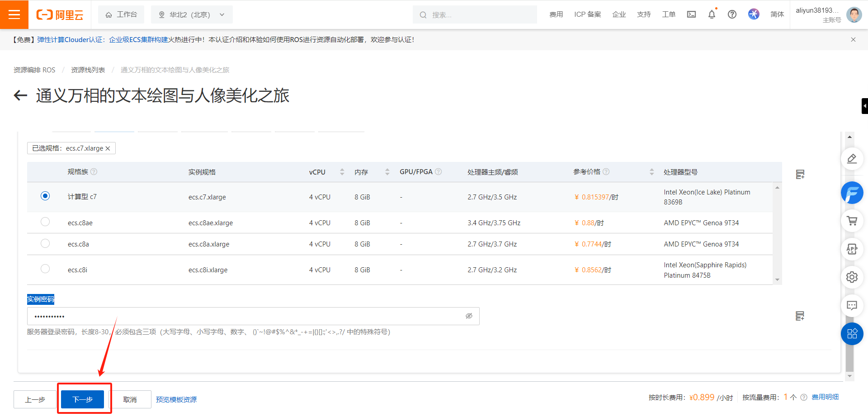Screen dimensions: 868x417
Task: Open the feedback chat sidebar icon
Action: coord(852,305)
